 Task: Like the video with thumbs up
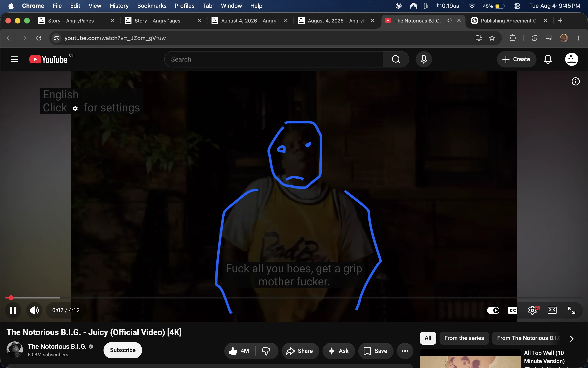click(x=239, y=351)
